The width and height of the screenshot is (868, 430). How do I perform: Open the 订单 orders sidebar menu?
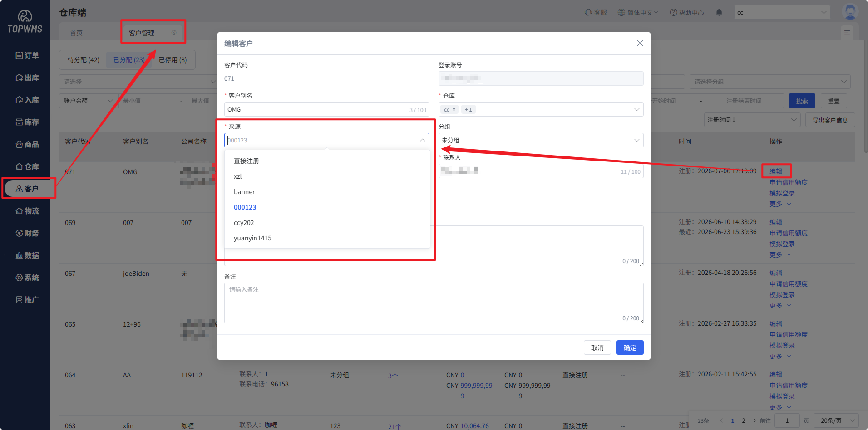(x=27, y=55)
